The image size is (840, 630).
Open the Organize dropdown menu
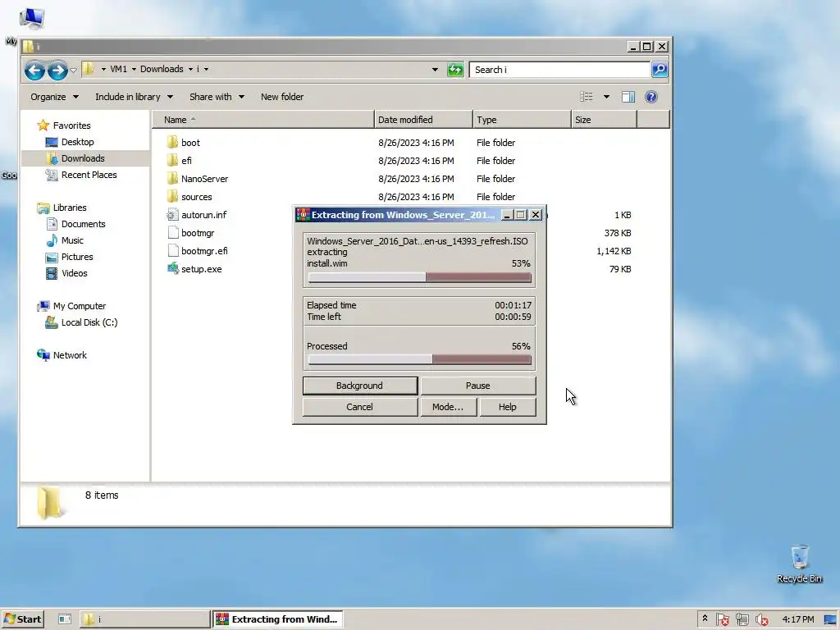pos(54,97)
